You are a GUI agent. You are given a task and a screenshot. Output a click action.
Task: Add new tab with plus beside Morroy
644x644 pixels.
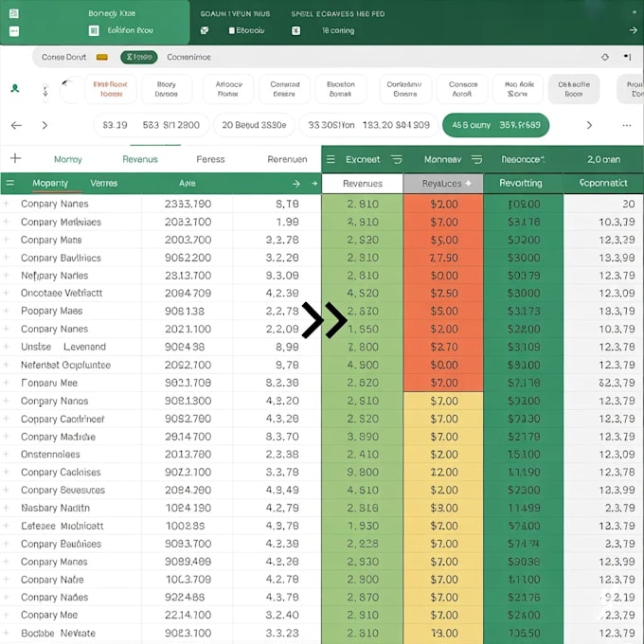click(x=15, y=158)
